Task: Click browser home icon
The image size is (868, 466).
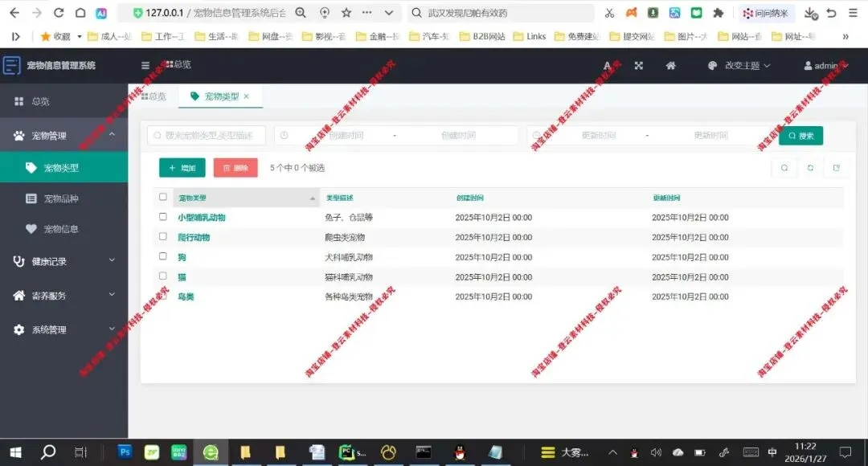Action: click(80, 13)
